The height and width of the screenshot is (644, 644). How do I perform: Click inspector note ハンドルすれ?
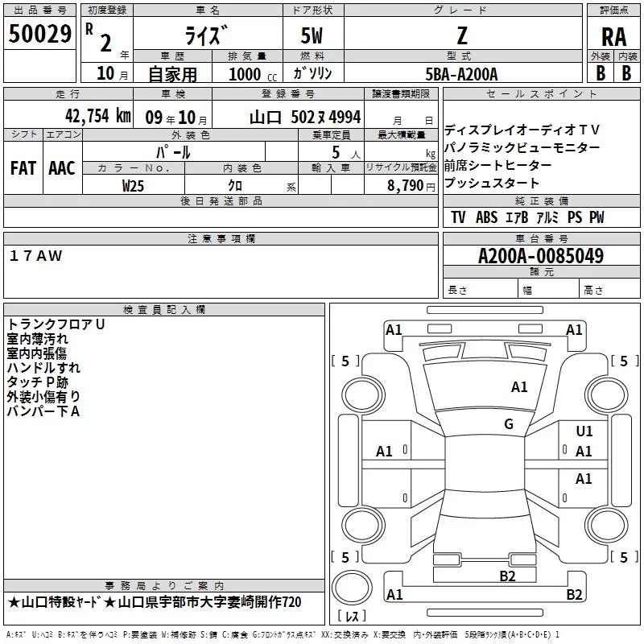click(43, 368)
